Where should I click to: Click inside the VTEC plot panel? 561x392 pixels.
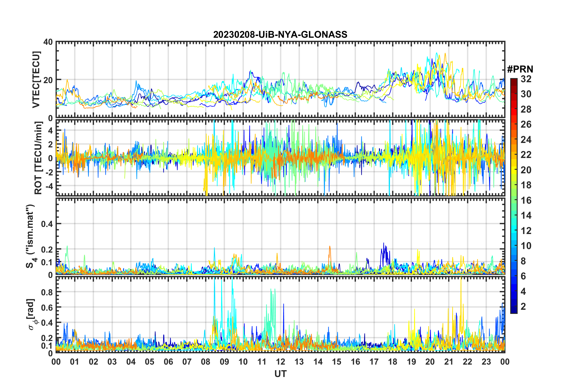(280, 80)
